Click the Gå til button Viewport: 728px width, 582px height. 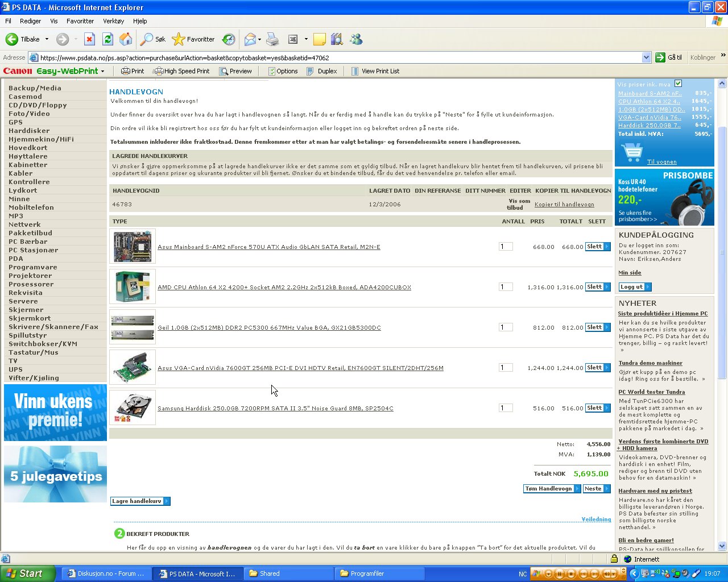669,57
